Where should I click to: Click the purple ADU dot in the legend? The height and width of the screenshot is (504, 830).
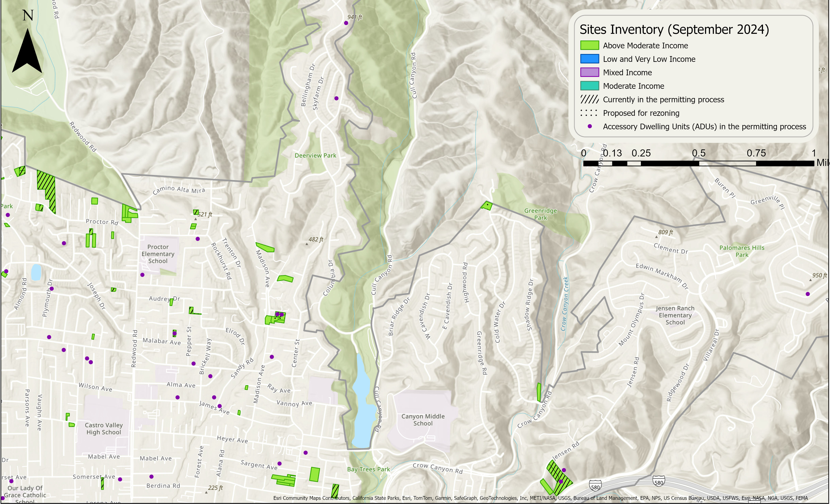pos(589,126)
